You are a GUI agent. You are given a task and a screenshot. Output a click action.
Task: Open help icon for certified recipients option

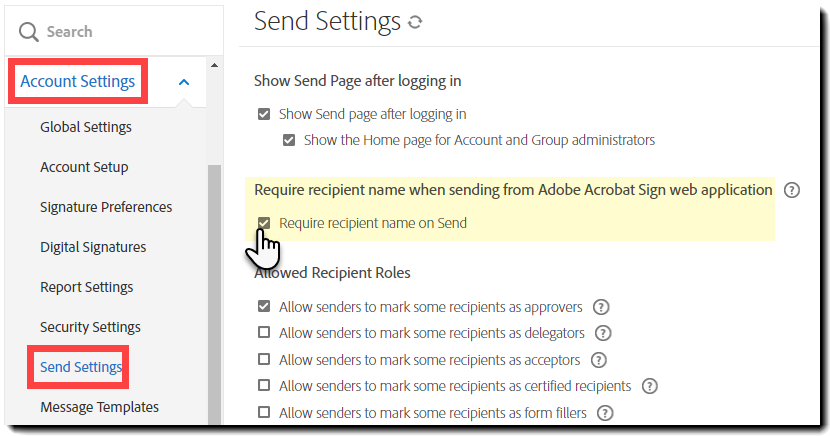650,386
